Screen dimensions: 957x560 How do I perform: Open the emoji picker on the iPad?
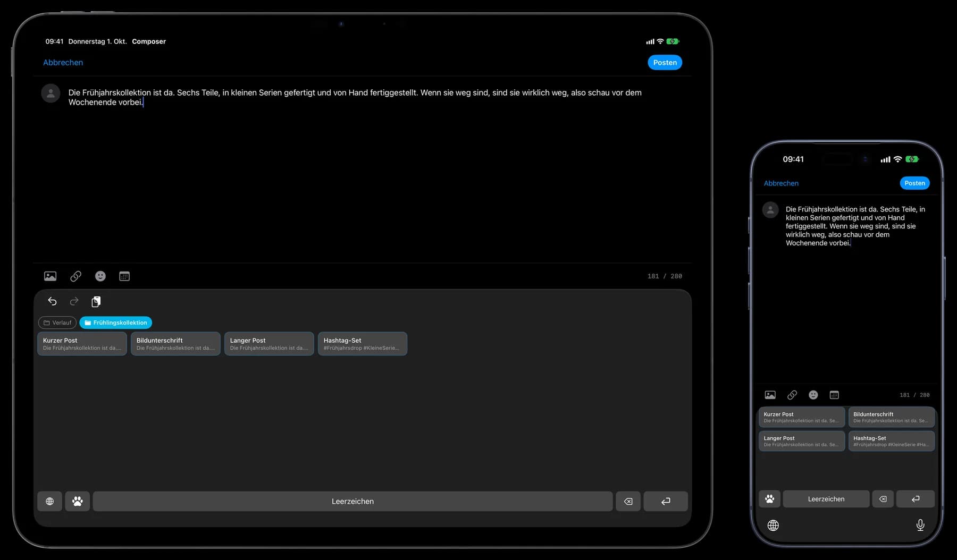click(x=100, y=276)
